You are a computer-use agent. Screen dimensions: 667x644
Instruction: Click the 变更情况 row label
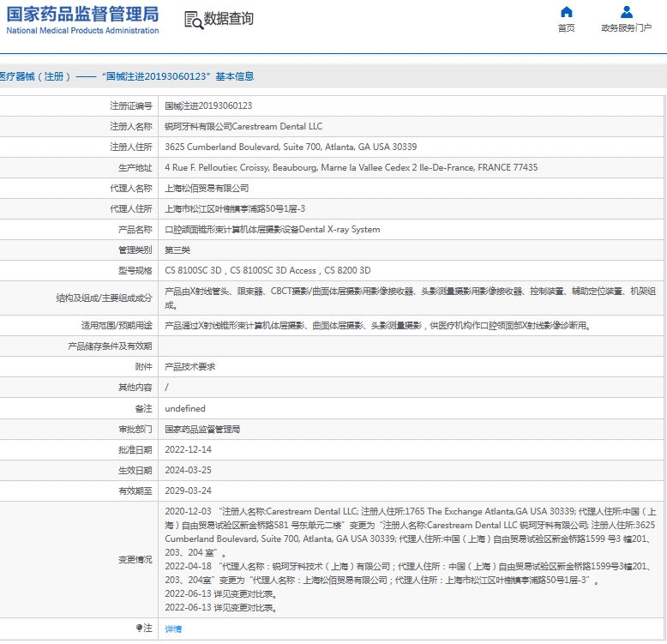click(x=135, y=559)
